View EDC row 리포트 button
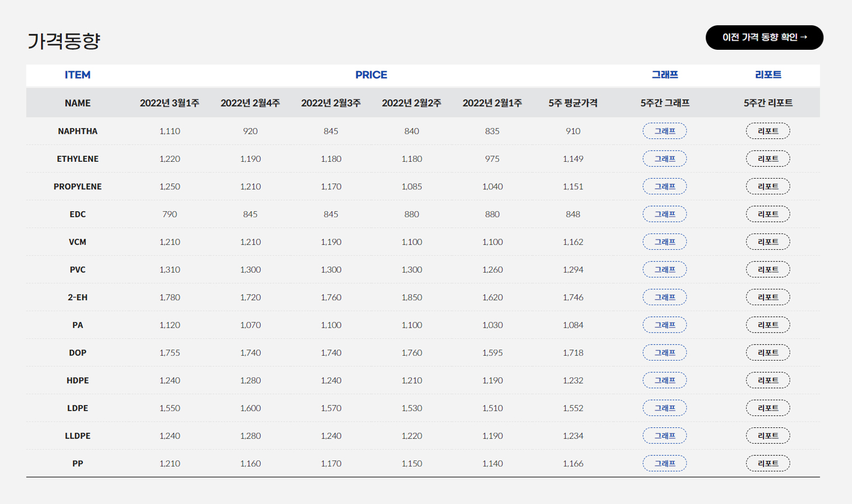 click(x=768, y=214)
